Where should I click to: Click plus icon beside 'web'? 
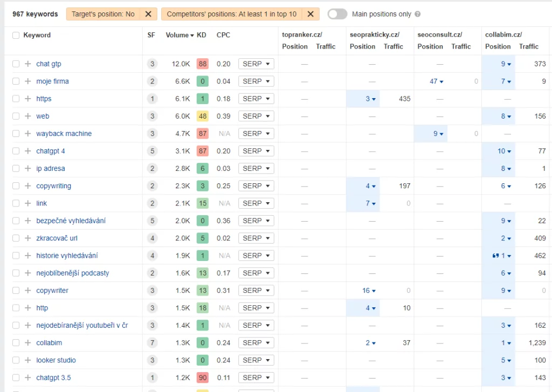pos(28,116)
